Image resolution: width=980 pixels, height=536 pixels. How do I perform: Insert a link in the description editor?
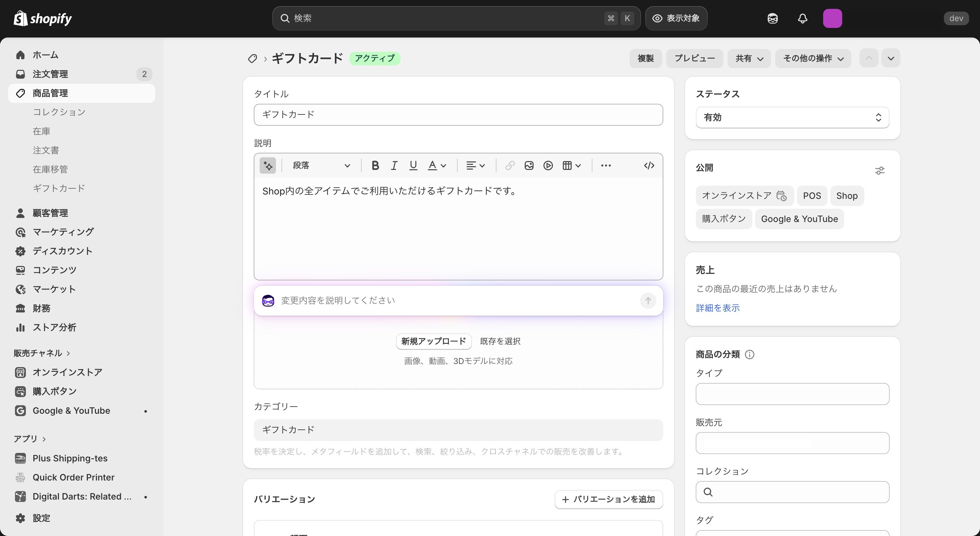click(x=510, y=165)
